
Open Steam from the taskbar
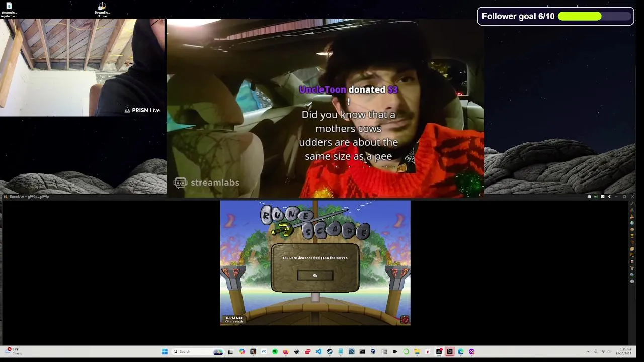point(330,351)
